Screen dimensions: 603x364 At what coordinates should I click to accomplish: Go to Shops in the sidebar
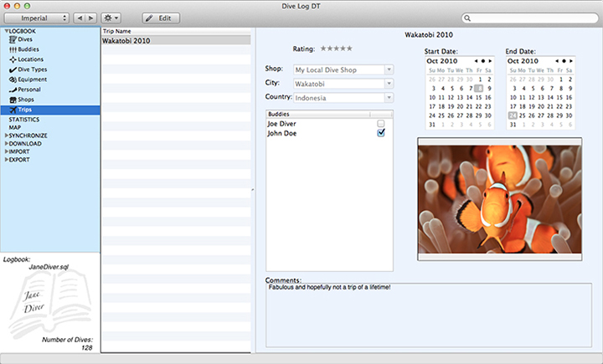(28, 100)
